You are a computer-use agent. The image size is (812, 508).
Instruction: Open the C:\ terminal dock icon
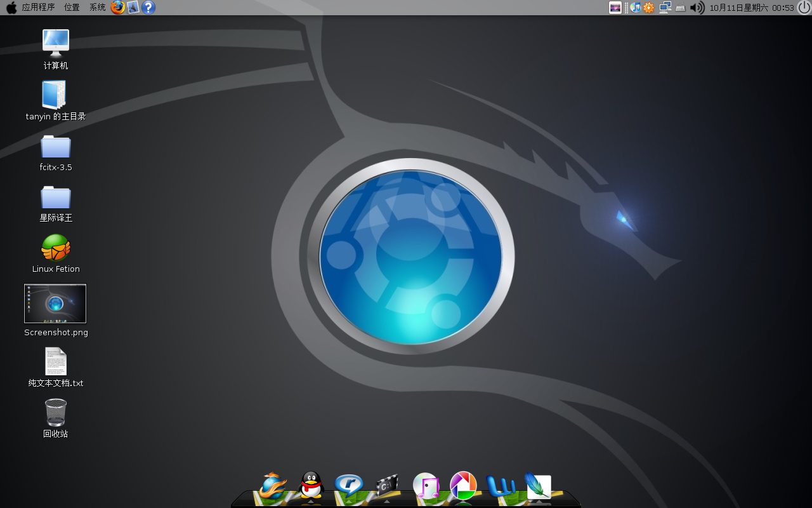click(x=386, y=486)
